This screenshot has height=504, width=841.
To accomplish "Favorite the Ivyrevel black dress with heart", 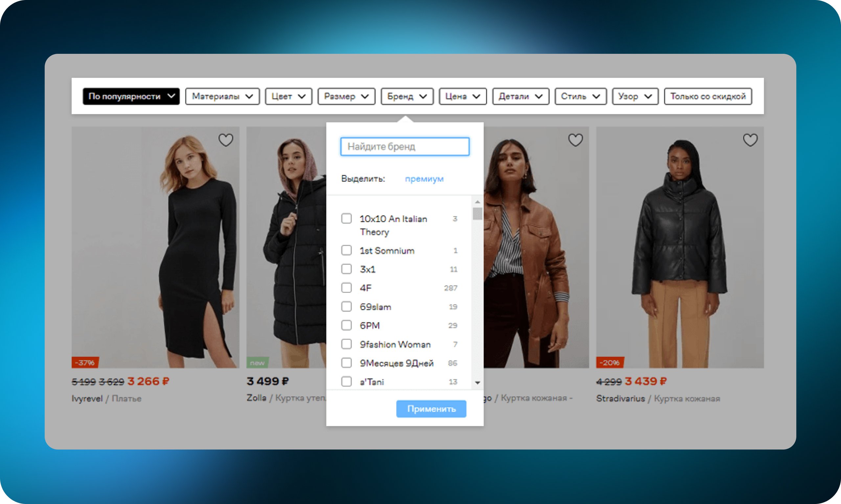I will pos(226,140).
